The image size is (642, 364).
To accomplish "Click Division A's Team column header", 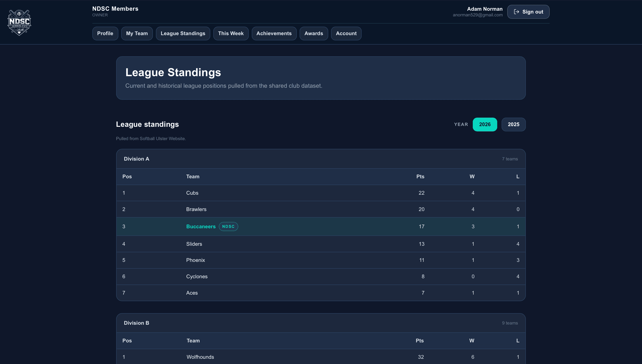I will click(193, 177).
